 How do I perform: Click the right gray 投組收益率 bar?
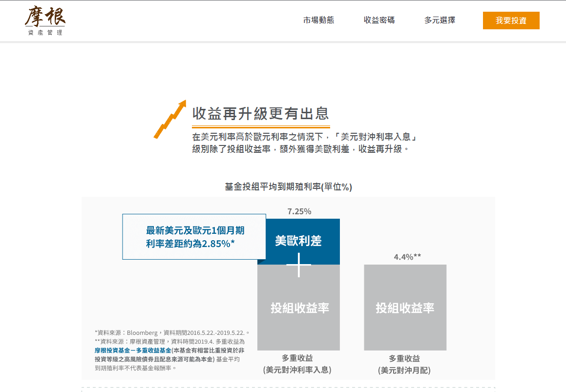pyautogui.click(x=405, y=308)
